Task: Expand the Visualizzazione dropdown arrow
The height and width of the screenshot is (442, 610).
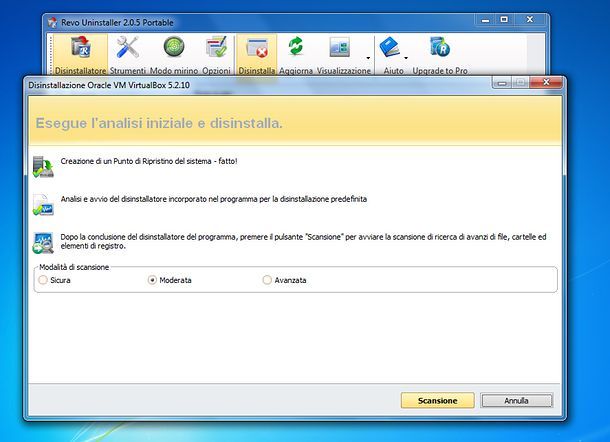Action: pyautogui.click(x=368, y=58)
